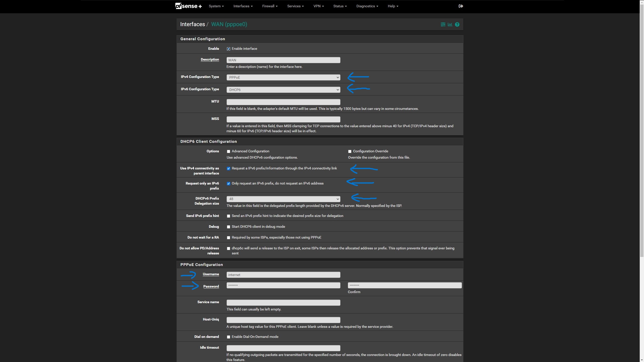Open the Firewall menu
Image resolution: width=644 pixels, height=362 pixels.
pos(270,6)
